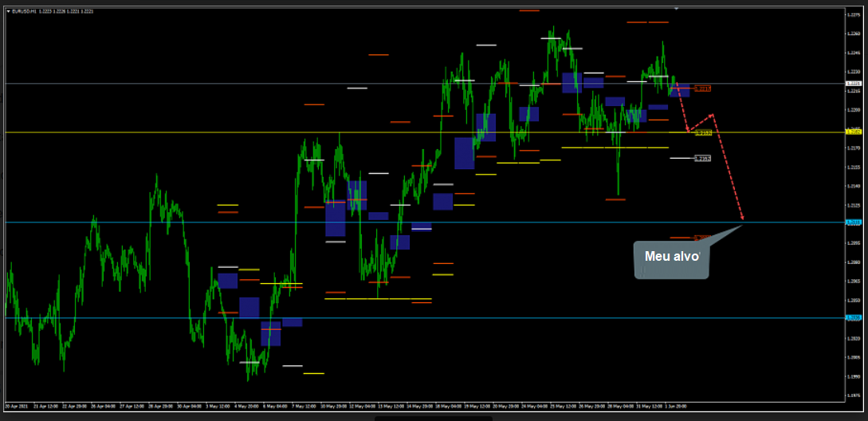Click the red price tag below the upper cyan line

(x=703, y=238)
